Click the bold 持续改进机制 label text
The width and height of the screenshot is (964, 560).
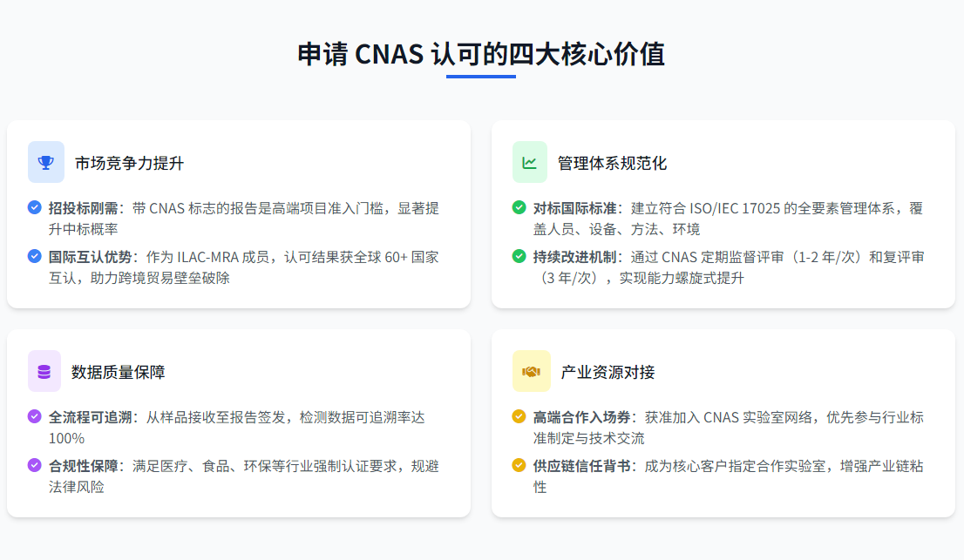tap(574, 257)
